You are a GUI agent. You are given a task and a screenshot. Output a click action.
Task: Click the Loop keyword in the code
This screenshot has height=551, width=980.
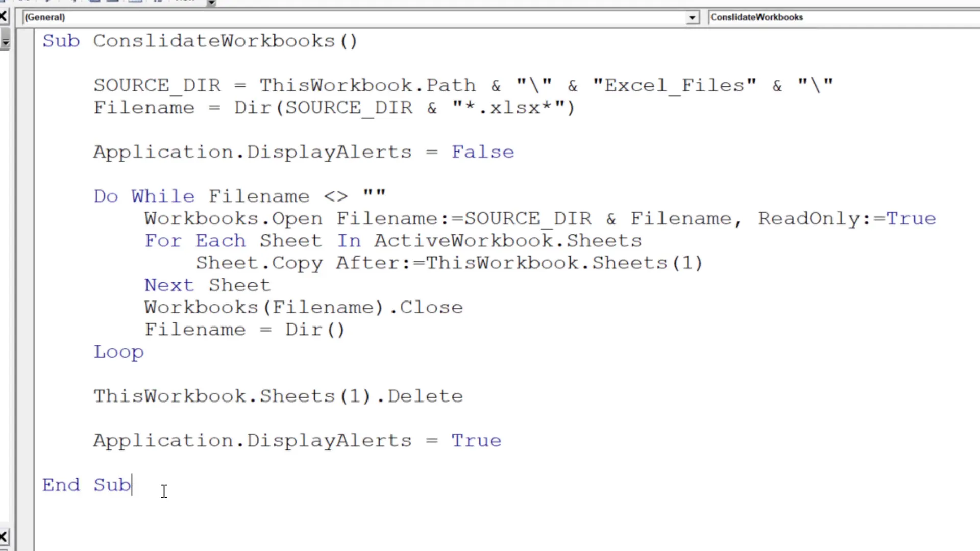118,352
